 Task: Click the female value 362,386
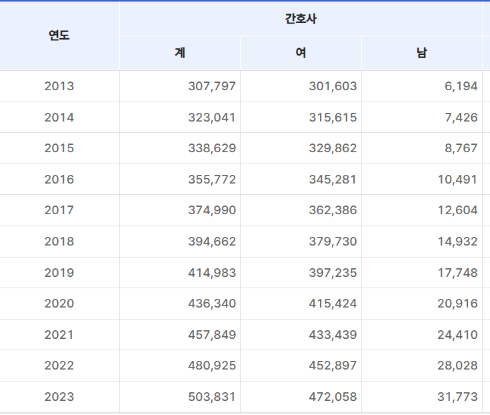tap(333, 210)
